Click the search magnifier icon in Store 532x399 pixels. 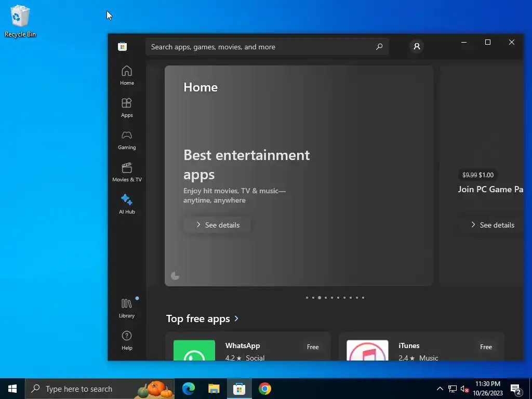point(379,46)
